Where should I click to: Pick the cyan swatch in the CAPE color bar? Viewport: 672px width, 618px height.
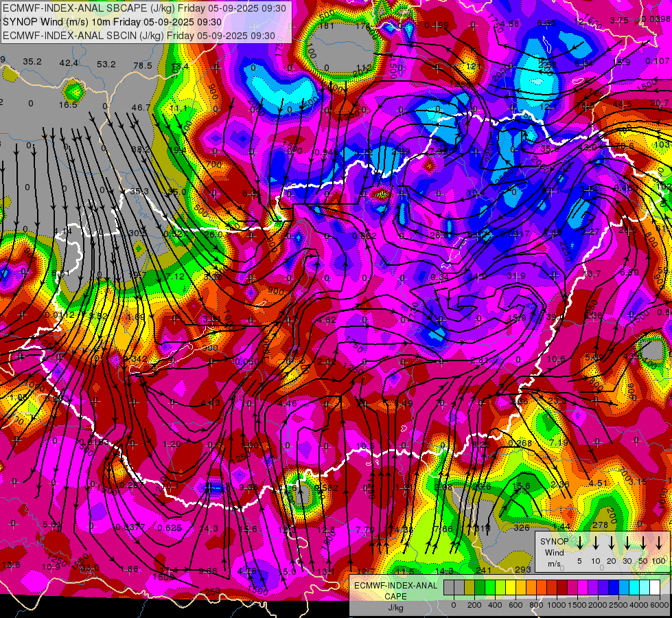(x=634, y=587)
